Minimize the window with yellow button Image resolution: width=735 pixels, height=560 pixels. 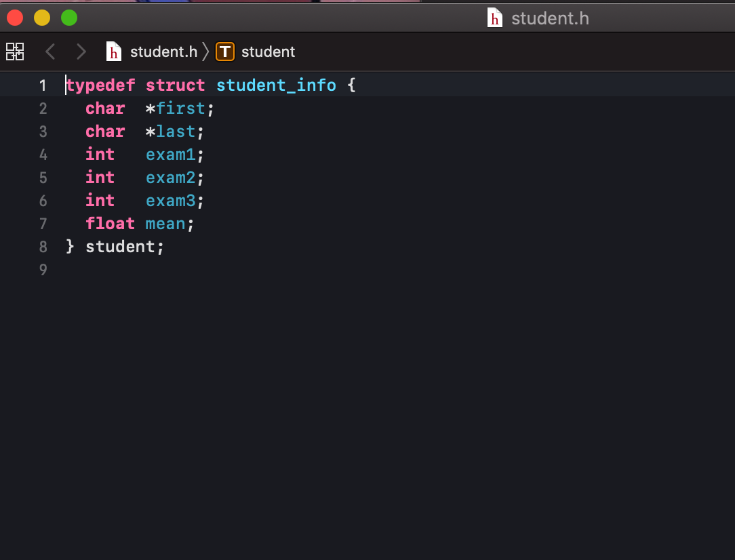click(x=42, y=18)
